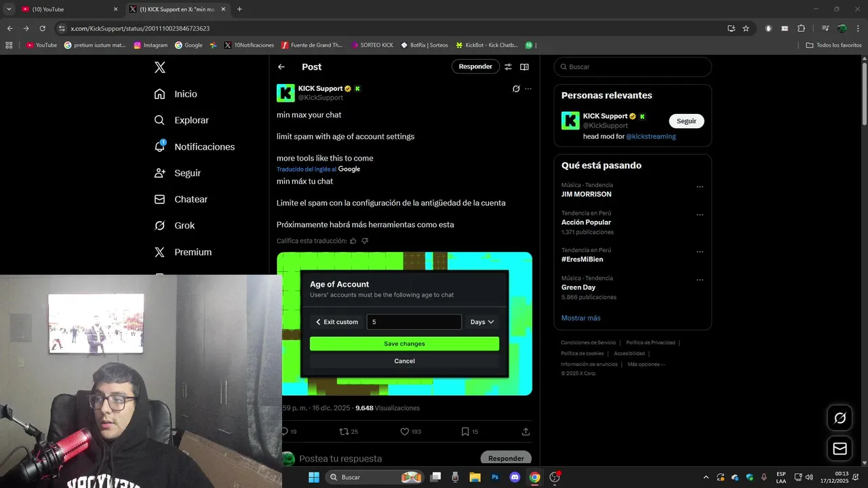Click the browser address bar URL

(140, 28)
